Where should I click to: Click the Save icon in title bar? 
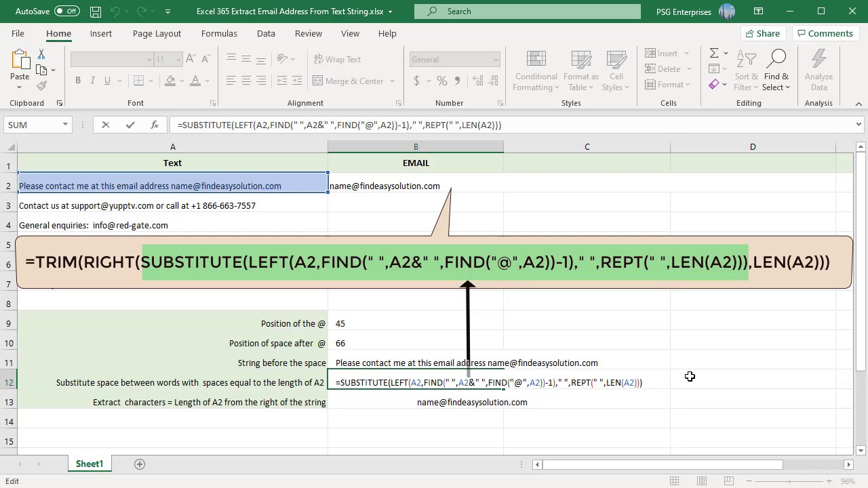point(96,12)
